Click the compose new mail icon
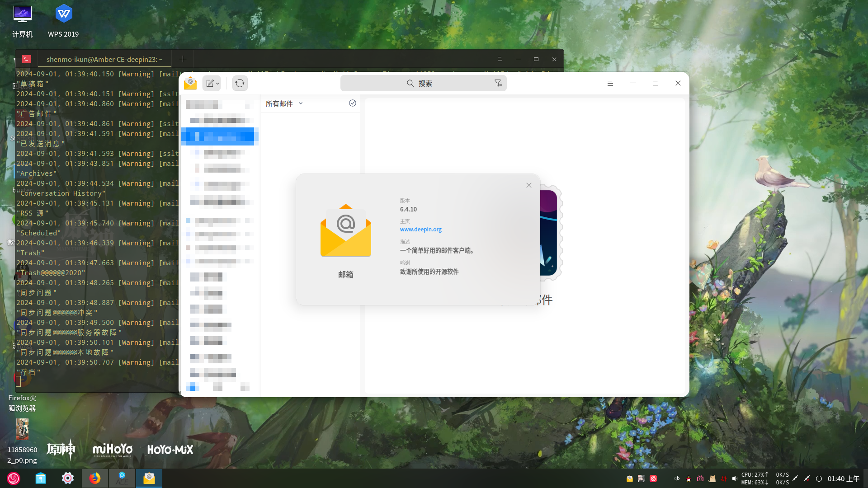The height and width of the screenshot is (488, 868). [210, 83]
